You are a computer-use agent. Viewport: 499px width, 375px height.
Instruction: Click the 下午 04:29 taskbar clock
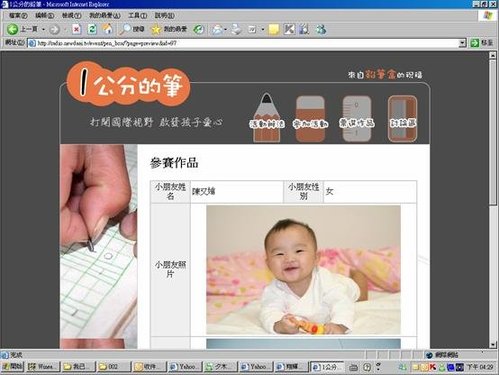tap(479, 367)
